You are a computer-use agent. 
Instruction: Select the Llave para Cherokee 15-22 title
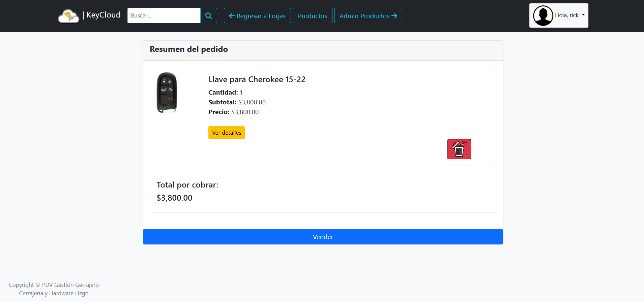click(x=257, y=79)
